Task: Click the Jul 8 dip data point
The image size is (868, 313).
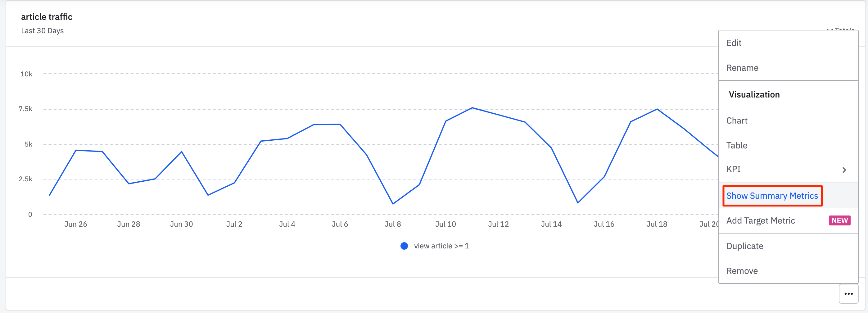Action: (392, 203)
